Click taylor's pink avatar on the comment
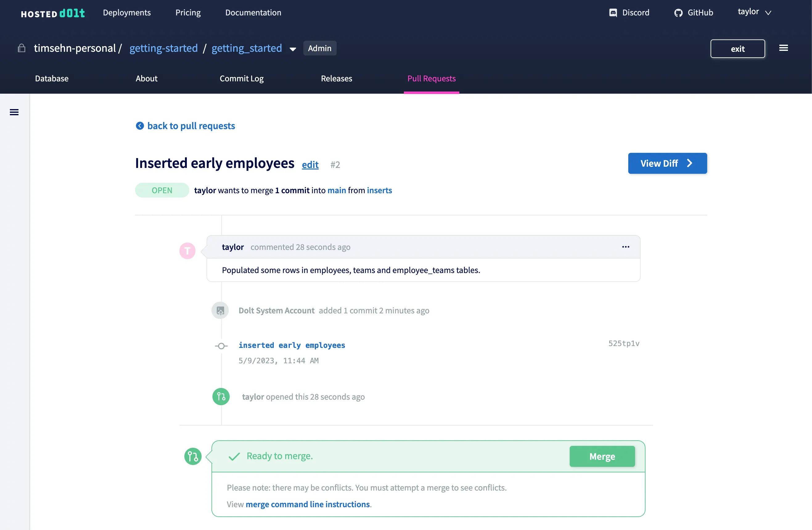The image size is (812, 530). point(187,250)
